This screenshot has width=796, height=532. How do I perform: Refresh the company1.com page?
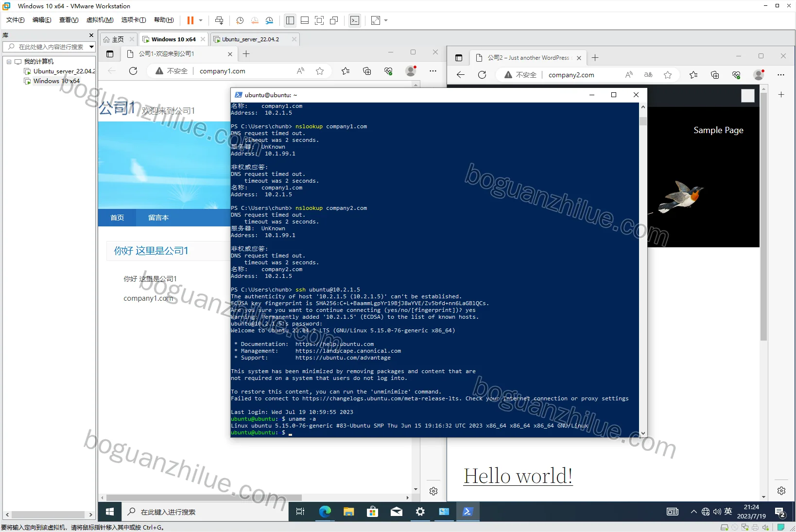tap(133, 71)
